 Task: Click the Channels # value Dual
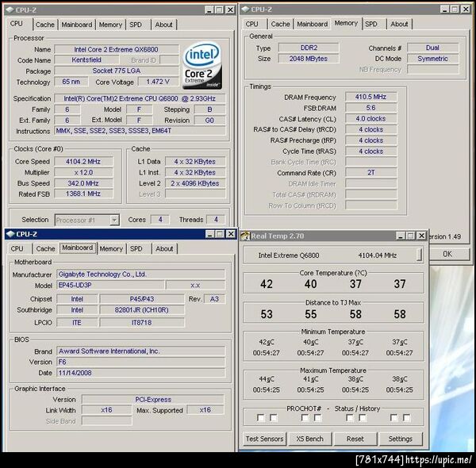[x=432, y=48]
